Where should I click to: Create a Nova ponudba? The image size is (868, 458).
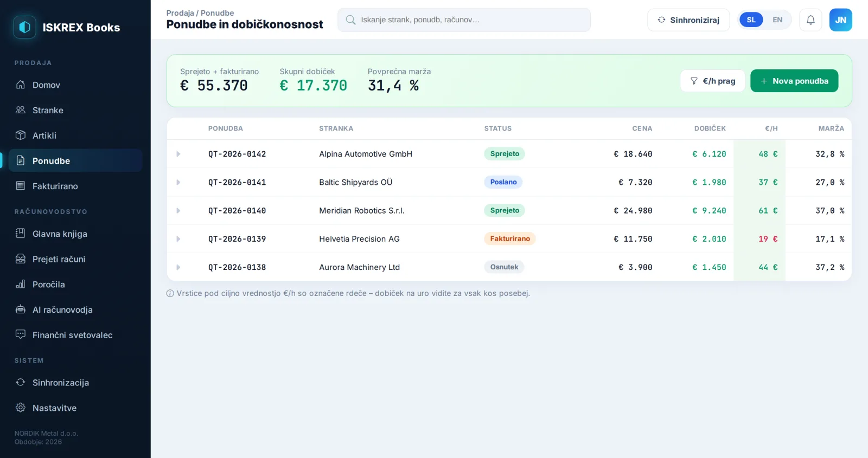[794, 81]
